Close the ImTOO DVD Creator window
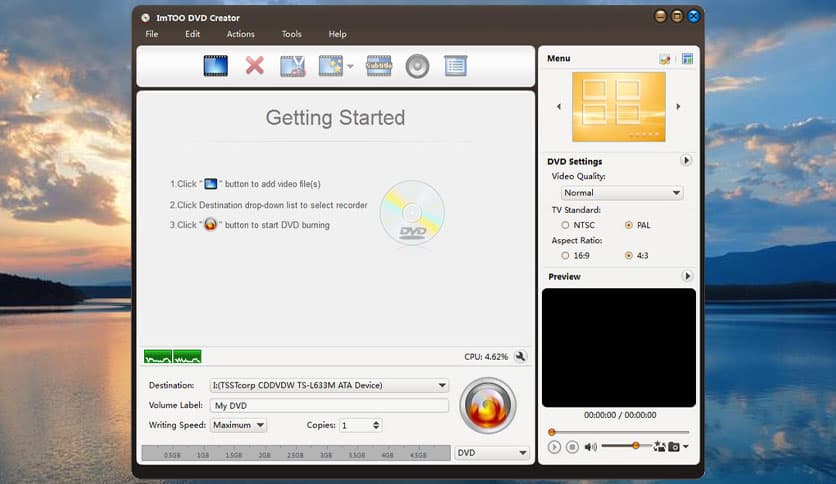 click(694, 17)
